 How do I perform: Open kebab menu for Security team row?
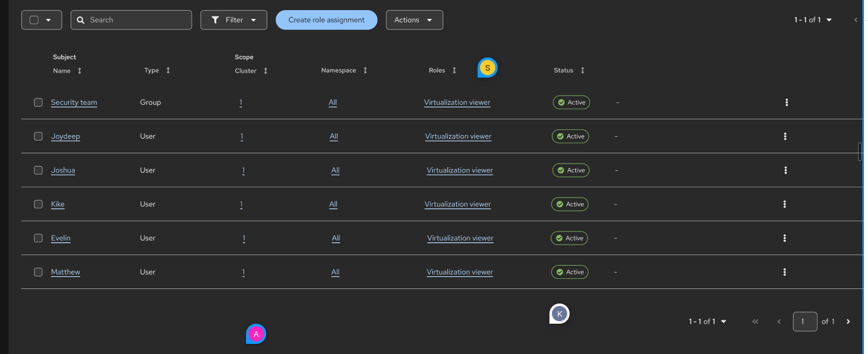(x=787, y=102)
